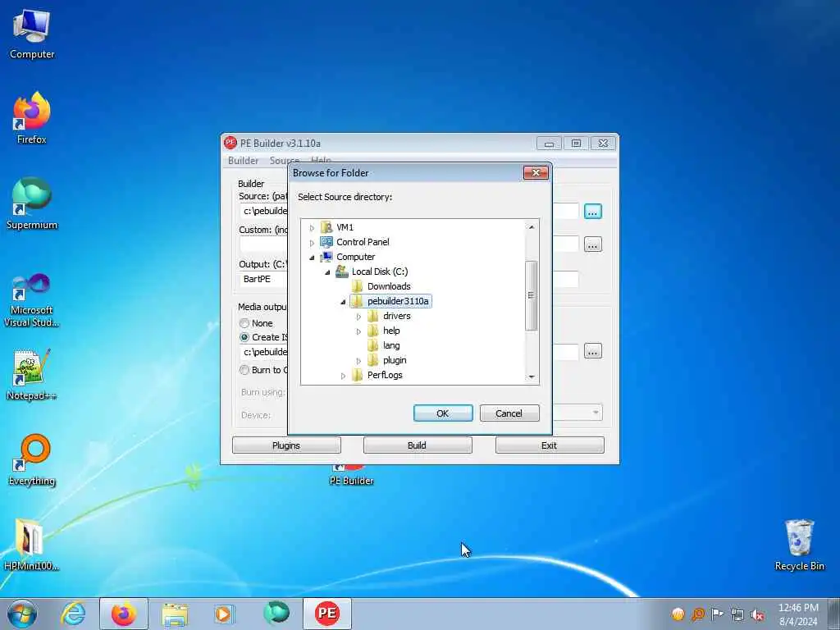The image size is (840, 630).
Task: Confirm folder selection with OK
Action: 443,413
